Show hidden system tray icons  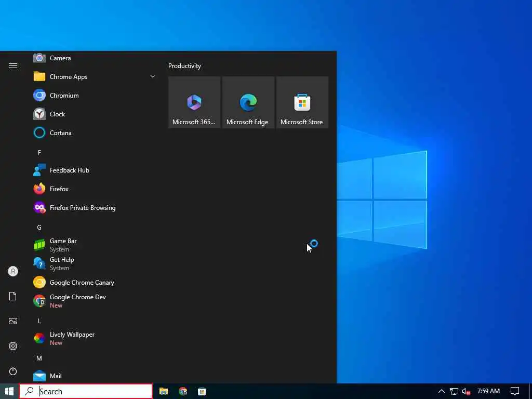pyautogui.click(x=442, y=391)
